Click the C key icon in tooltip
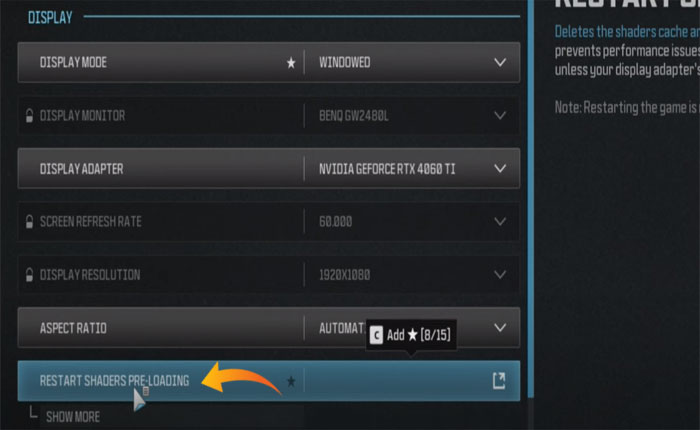The height and width of the screenshot is (430, 700). (x=376, y=335)
